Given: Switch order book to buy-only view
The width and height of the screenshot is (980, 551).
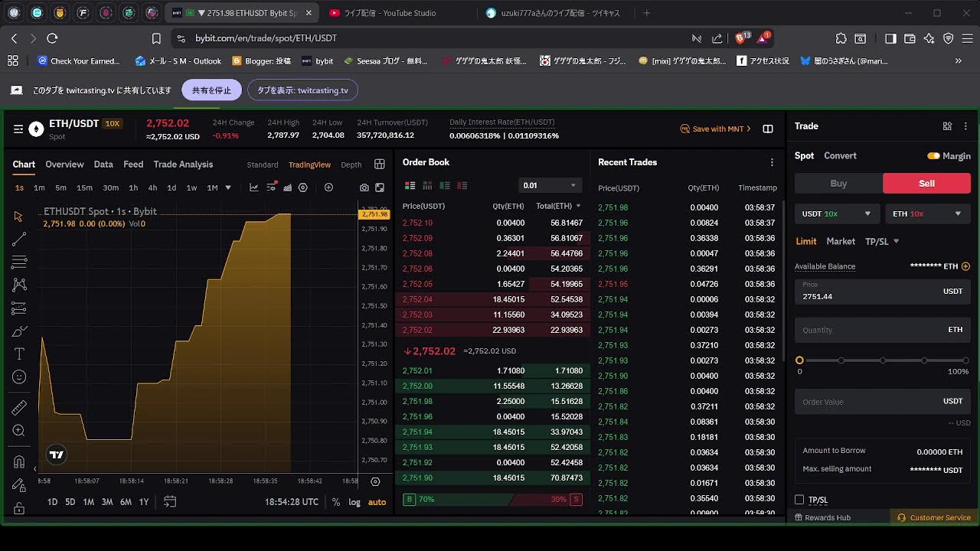Looking at the screenshot, I should pyautogui.click(x=445, y=186).
